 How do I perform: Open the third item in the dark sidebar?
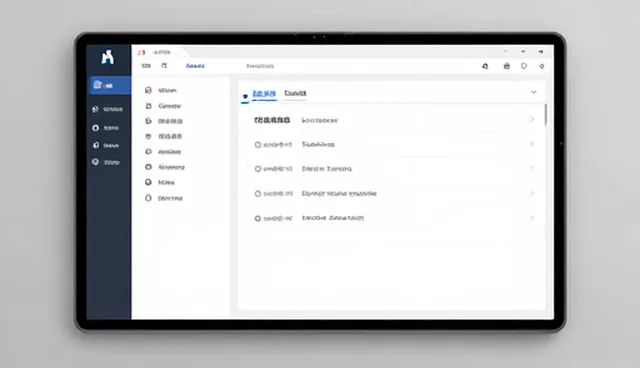pyautogui.click(x=105, y=128)
